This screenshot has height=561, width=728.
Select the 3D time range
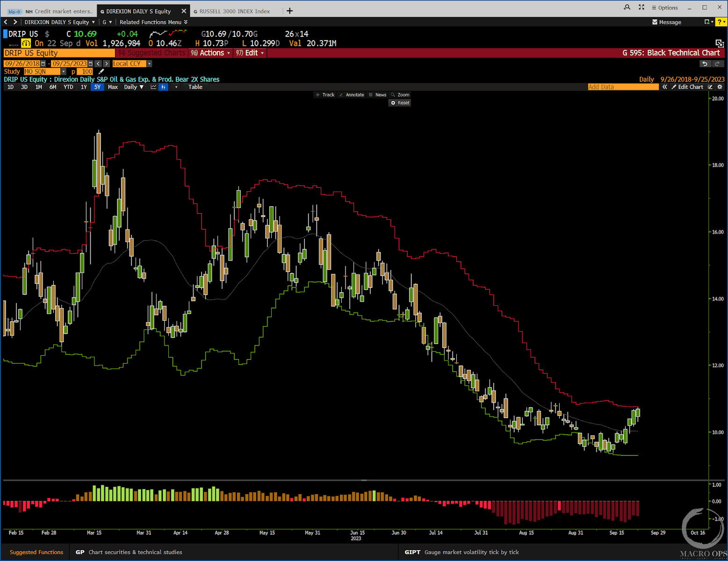click(x=24, y=87)
